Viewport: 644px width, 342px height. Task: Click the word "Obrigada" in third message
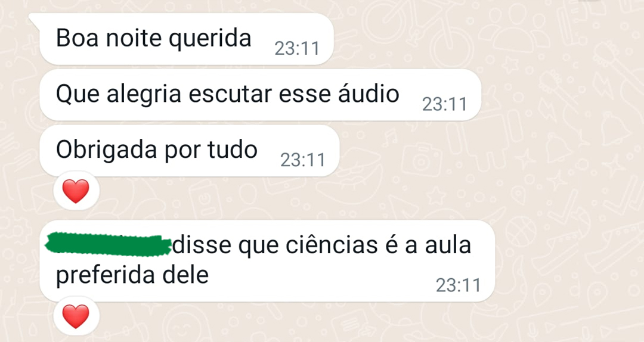click(107, 150)
